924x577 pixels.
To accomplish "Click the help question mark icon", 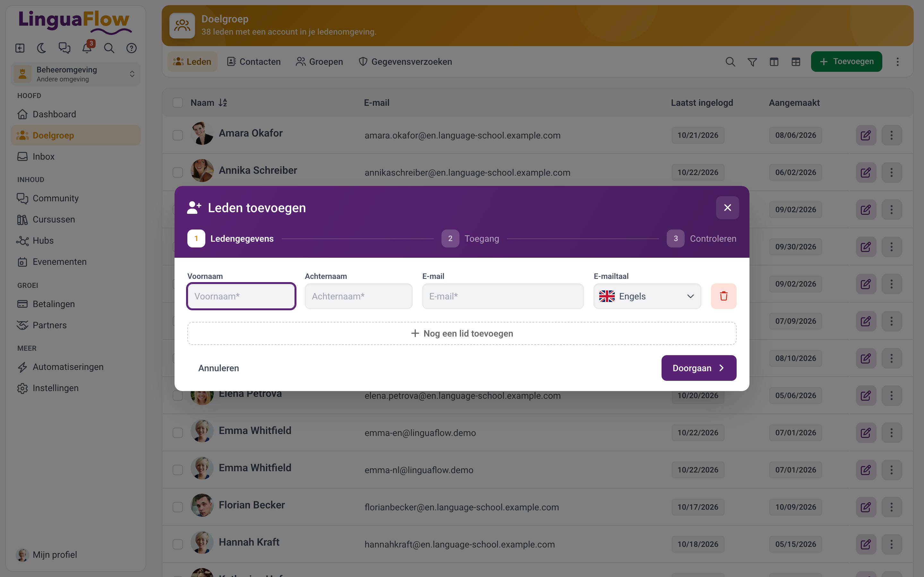I will [131, 48].
